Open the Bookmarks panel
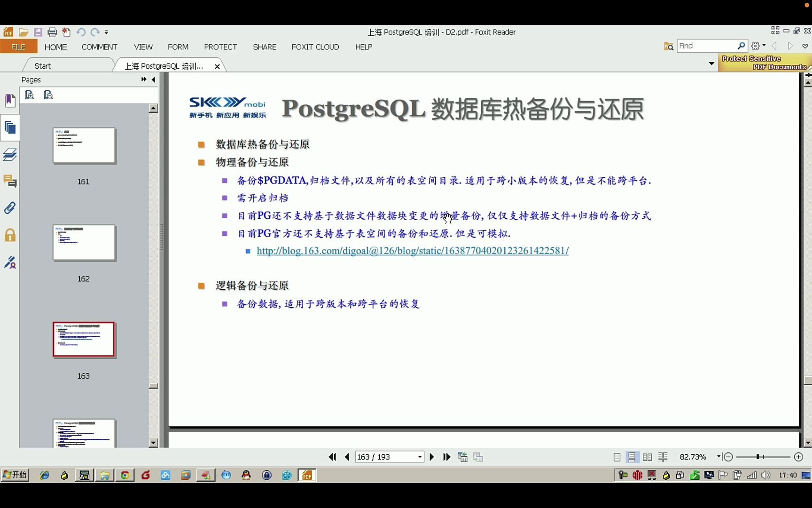 pos(10,100)
